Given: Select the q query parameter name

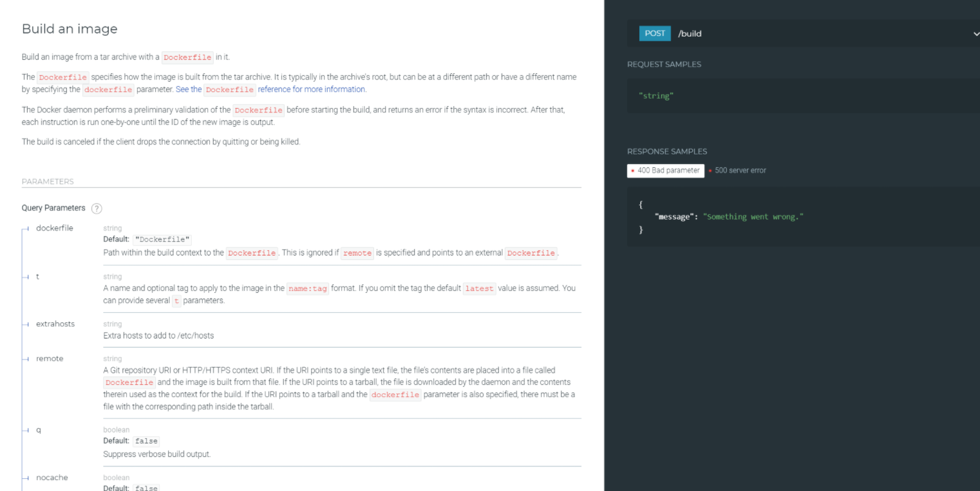Looking at the screenshot, I should 39,429.
